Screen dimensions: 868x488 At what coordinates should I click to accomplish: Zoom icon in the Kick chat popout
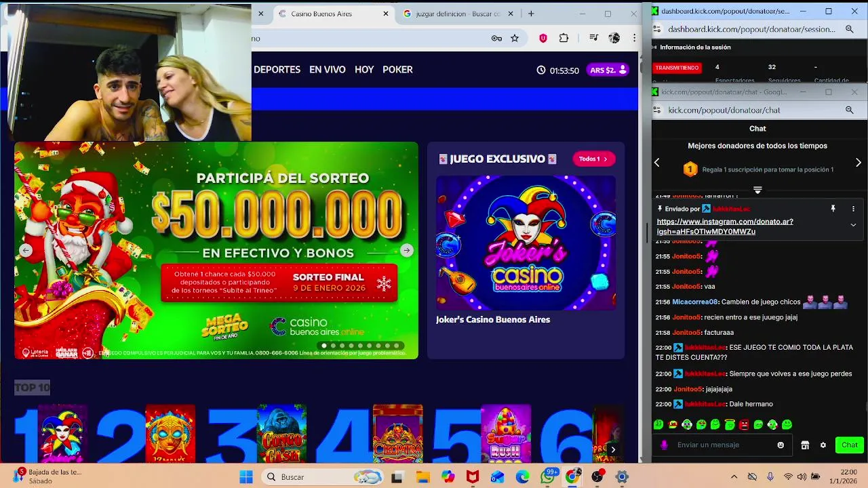pyautogui.click(x=850, y=110)
